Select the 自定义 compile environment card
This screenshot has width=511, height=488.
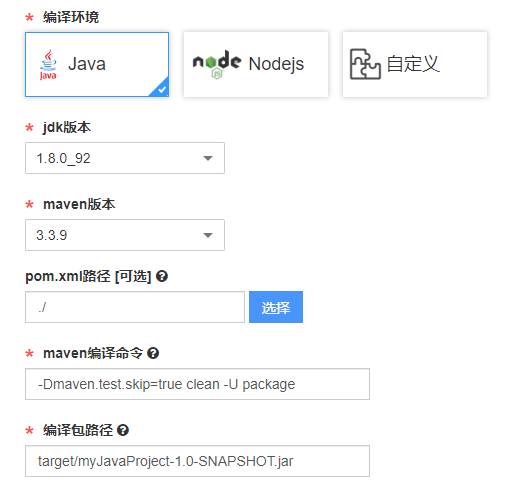[415, 65]
